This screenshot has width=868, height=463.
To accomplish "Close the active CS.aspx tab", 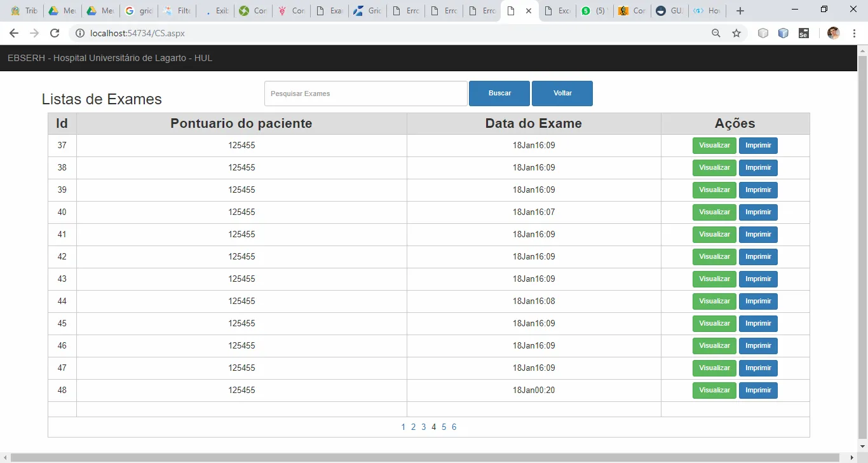I will pos(529,11).
